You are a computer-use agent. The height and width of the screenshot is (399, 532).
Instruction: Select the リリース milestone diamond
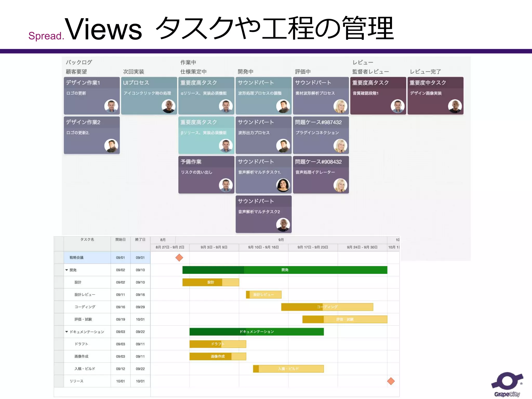pyautogui.click(x=391, y=381)
